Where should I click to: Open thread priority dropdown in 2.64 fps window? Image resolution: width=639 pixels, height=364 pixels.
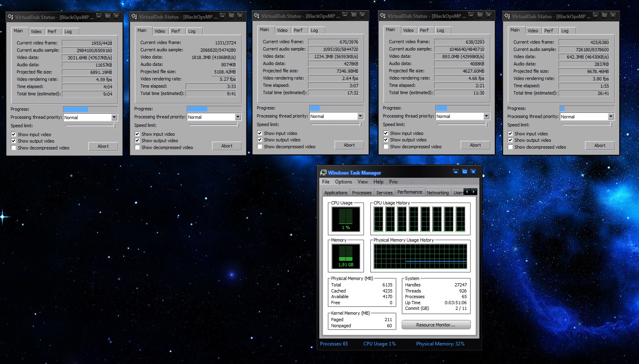coord(360,116)
